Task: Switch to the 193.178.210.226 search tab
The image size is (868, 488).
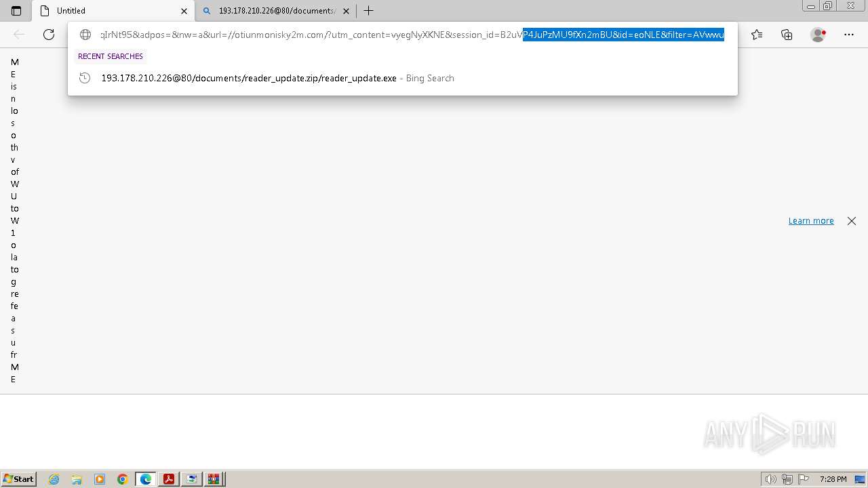Action: coord(277,11)
